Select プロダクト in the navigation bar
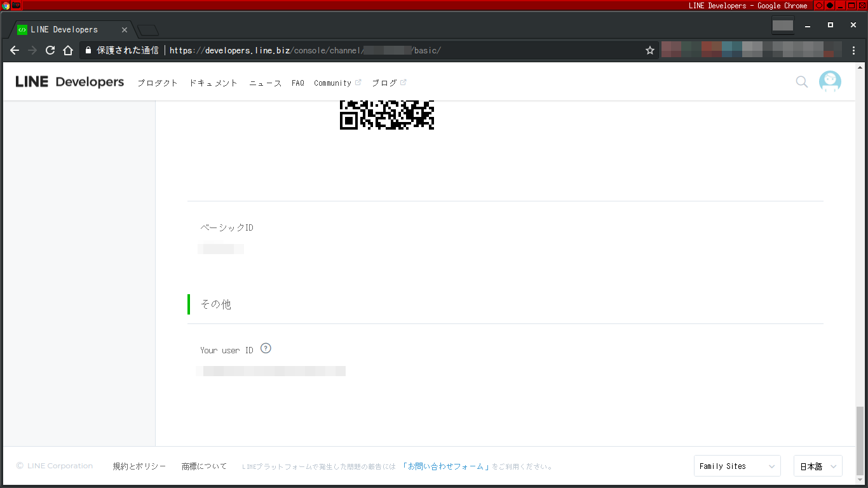 [x=157, y=83]
